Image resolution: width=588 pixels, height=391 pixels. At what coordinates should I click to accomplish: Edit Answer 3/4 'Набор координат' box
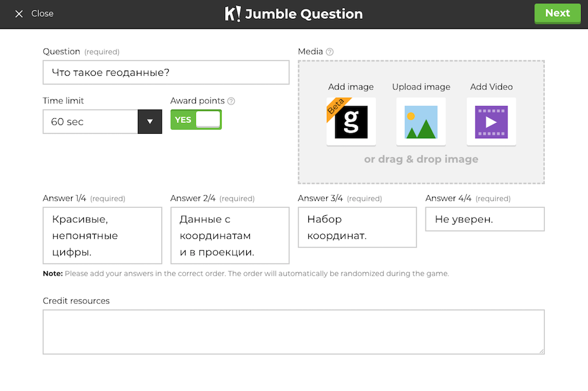(x=357, y=227)
